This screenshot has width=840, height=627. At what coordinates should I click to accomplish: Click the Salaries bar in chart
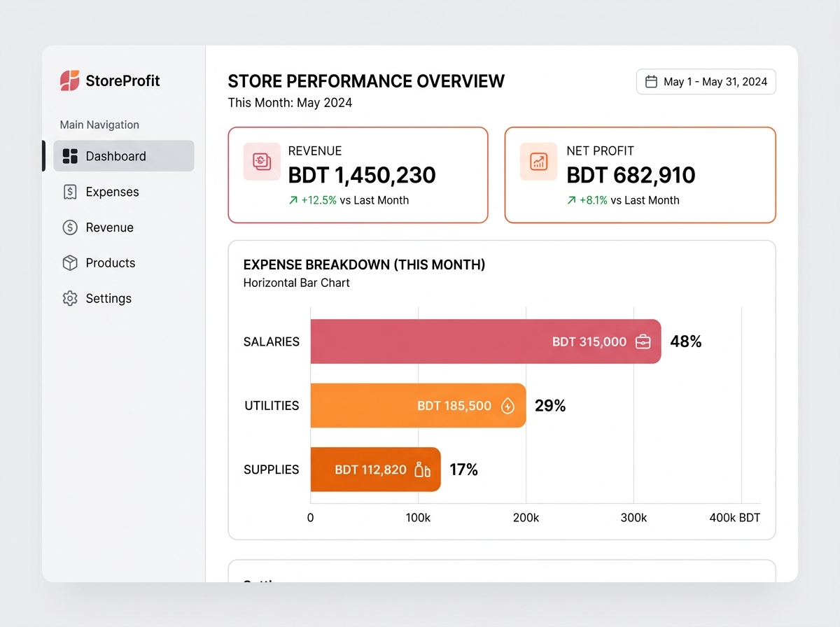click(x=486, y=341)
